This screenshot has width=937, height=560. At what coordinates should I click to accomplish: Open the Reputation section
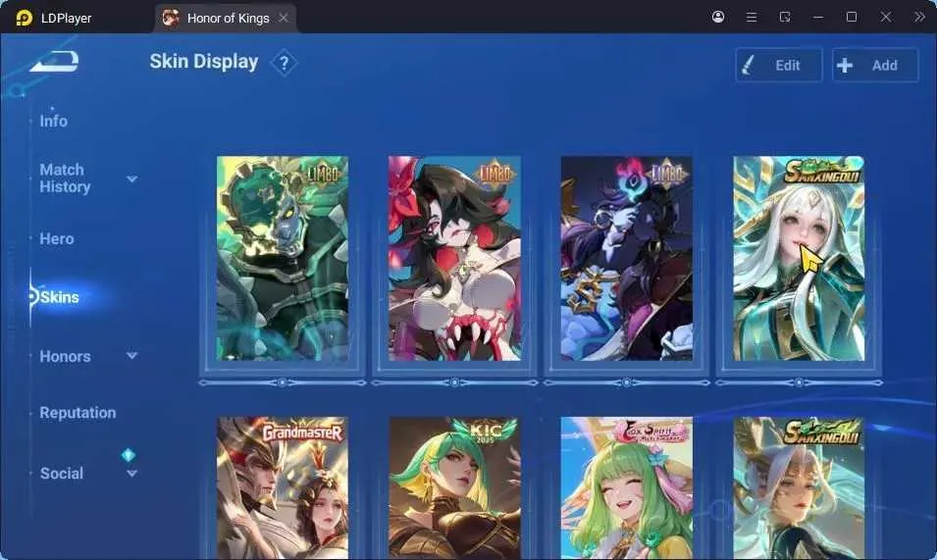pos(78,413)
